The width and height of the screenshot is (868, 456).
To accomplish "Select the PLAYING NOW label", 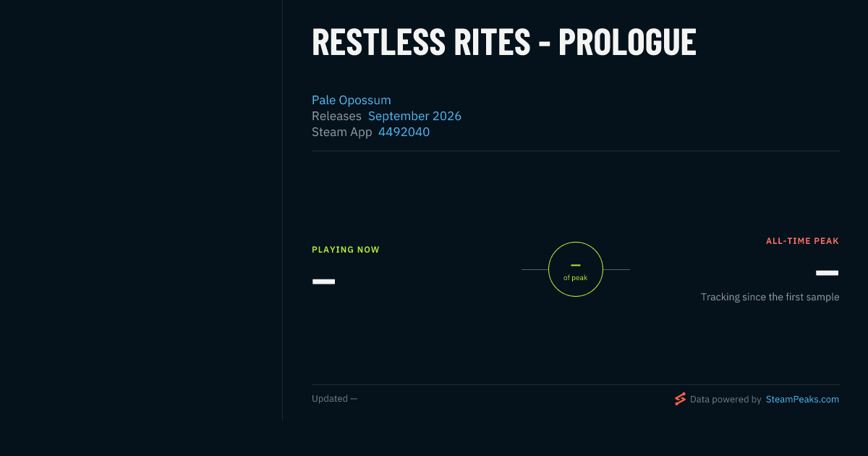I will [346, 250].
